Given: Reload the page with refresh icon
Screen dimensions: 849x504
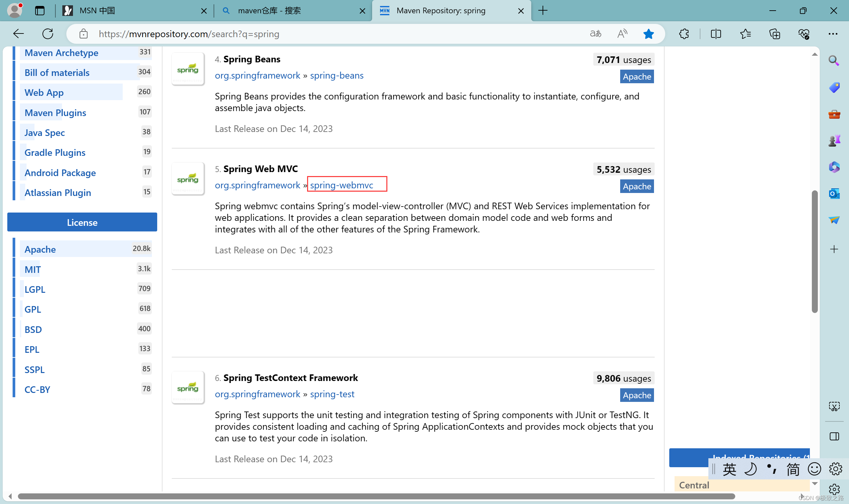Looking at the screenshot, I should pos(48,33).
